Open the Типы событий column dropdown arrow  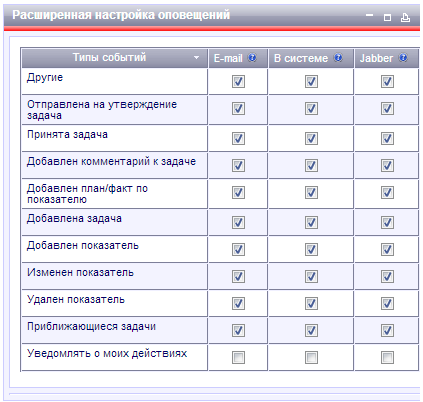point(196,58)
